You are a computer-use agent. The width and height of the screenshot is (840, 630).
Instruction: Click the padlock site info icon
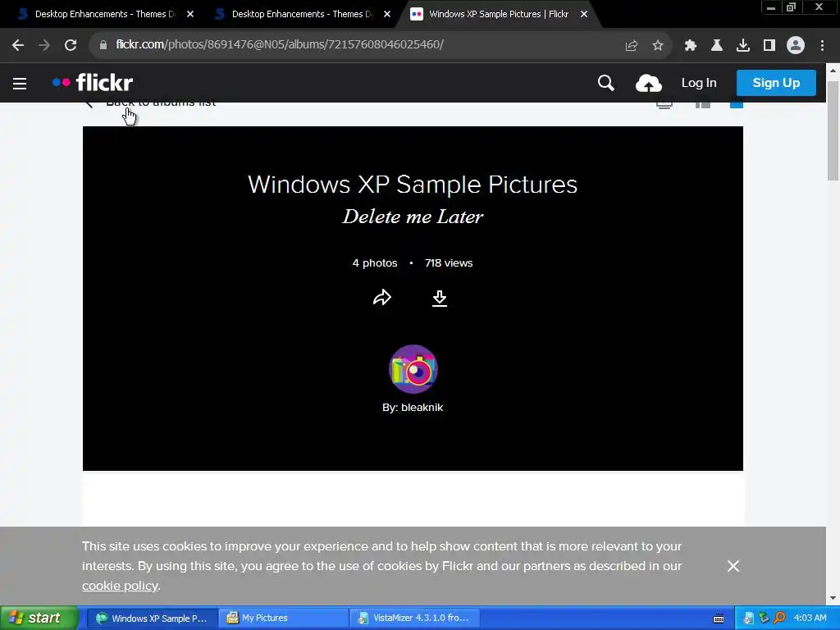click(103, 45)
